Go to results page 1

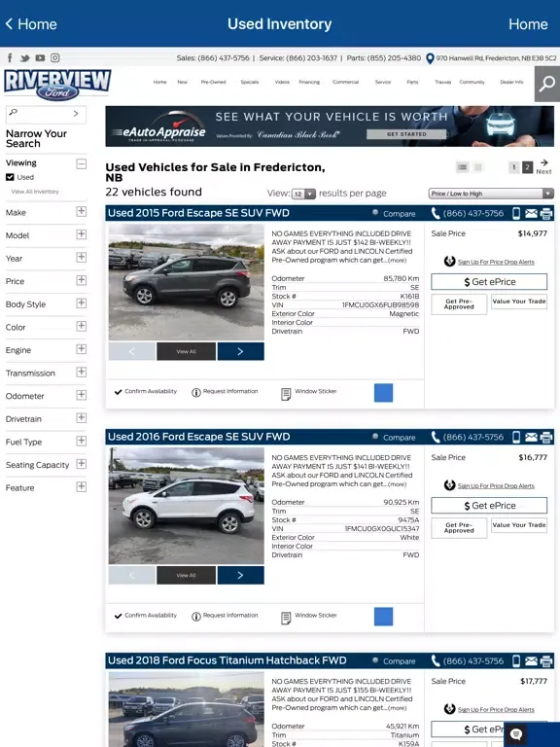pos(513,167)
